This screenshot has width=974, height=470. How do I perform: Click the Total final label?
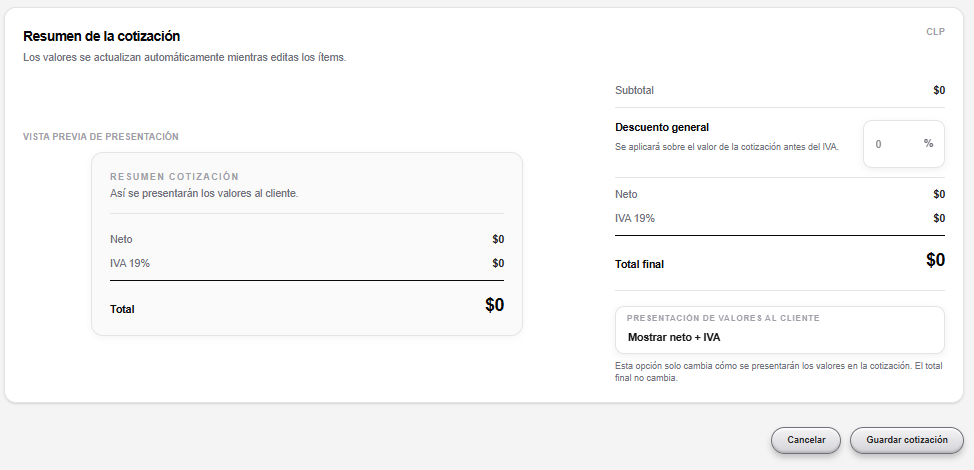coord(639,264)
